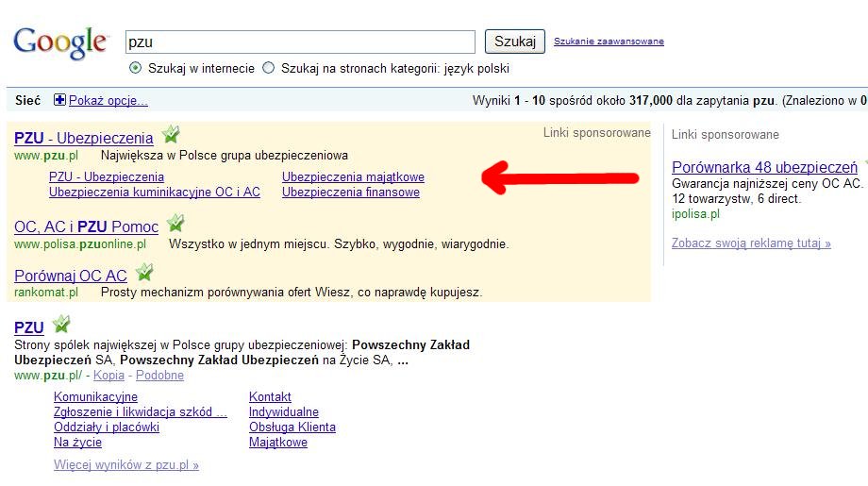
Task: Open Podobne similar pages link
Action: [160, 376]
